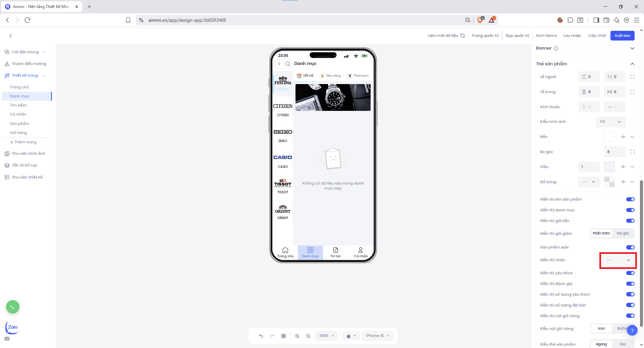Expand the Banner section
Image resolution: width=644 pixels, height=348 pixels.
[632, 48]
